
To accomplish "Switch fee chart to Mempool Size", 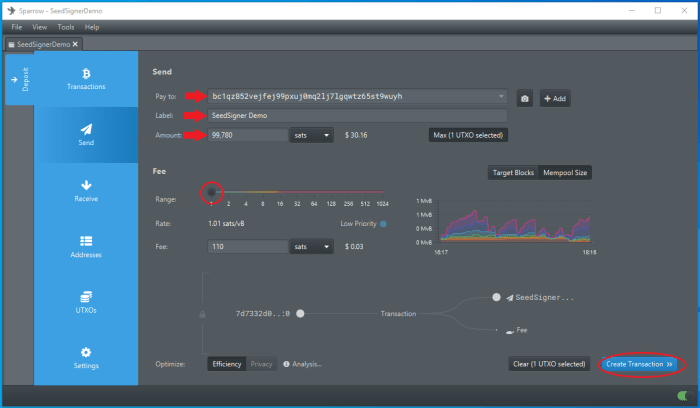I will (565, 172).
